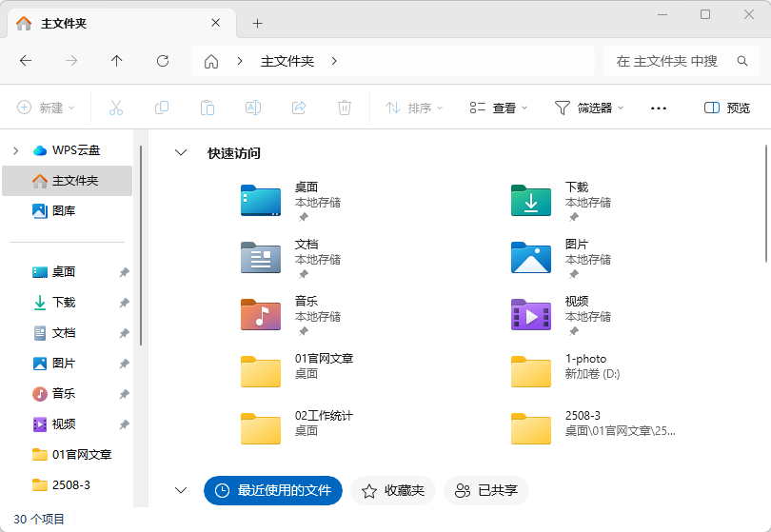Viewport: 771px width, 532px height.
Task: Click the Share icon in toolbar
Action: (299, 108)
